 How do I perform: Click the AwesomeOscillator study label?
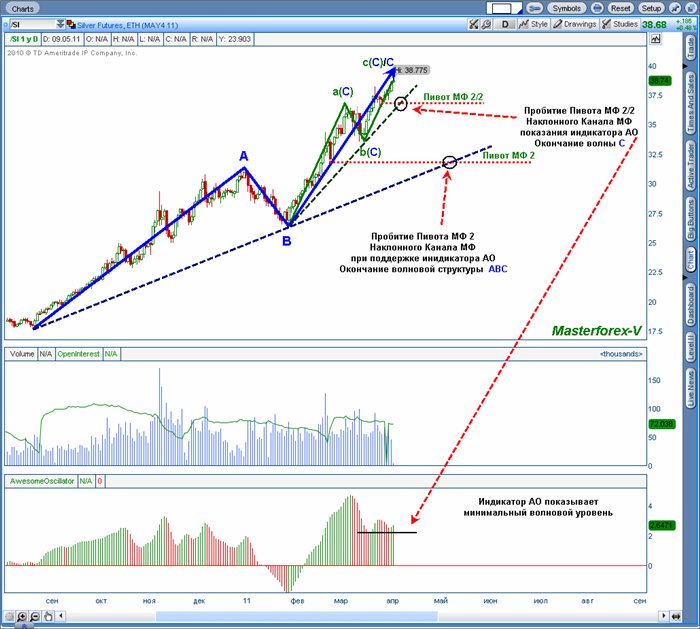[42, 481]
